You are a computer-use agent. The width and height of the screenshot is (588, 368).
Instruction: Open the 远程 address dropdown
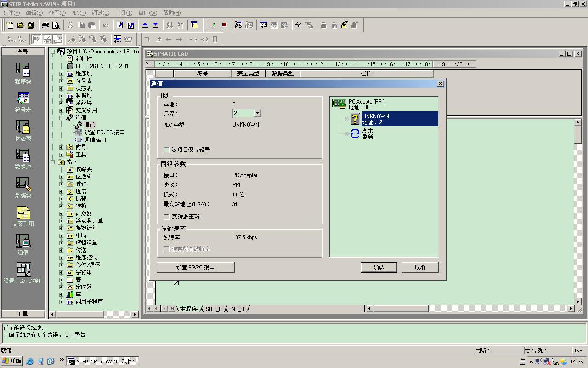pyautogui.click(x=257, y=113)
